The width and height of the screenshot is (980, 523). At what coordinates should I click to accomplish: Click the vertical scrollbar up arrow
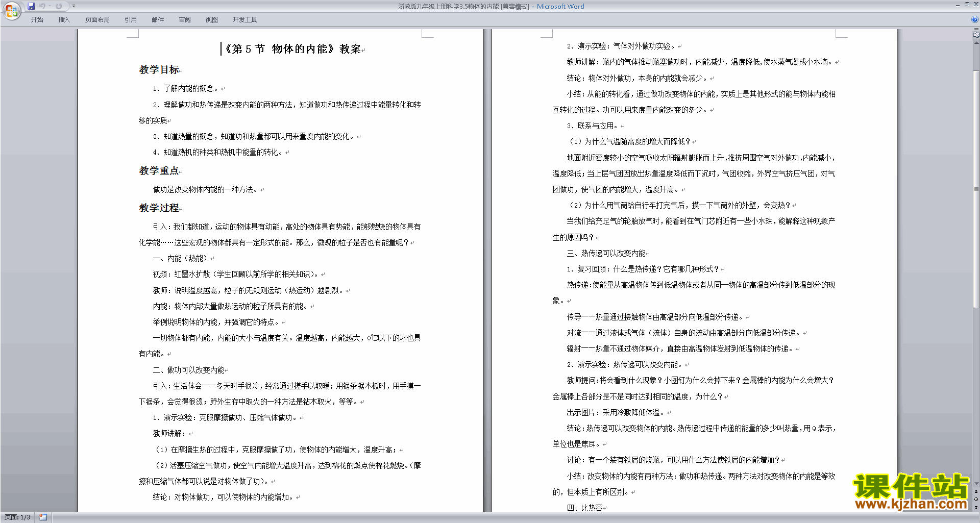coord(976,43)
